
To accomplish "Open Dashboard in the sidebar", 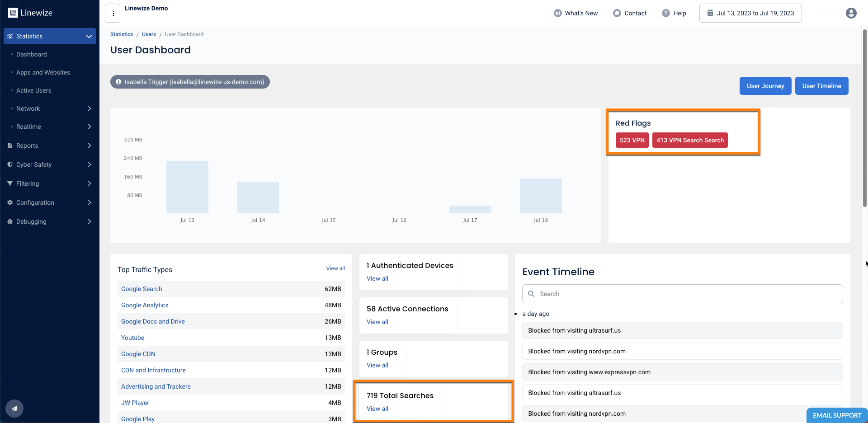I will [31, 54].
